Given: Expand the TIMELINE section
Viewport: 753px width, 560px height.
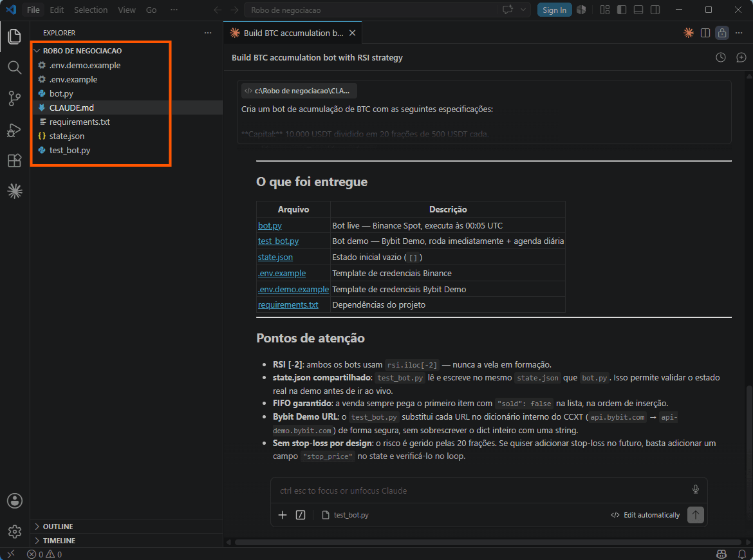Looking at the screenshot, I should 59,541.
